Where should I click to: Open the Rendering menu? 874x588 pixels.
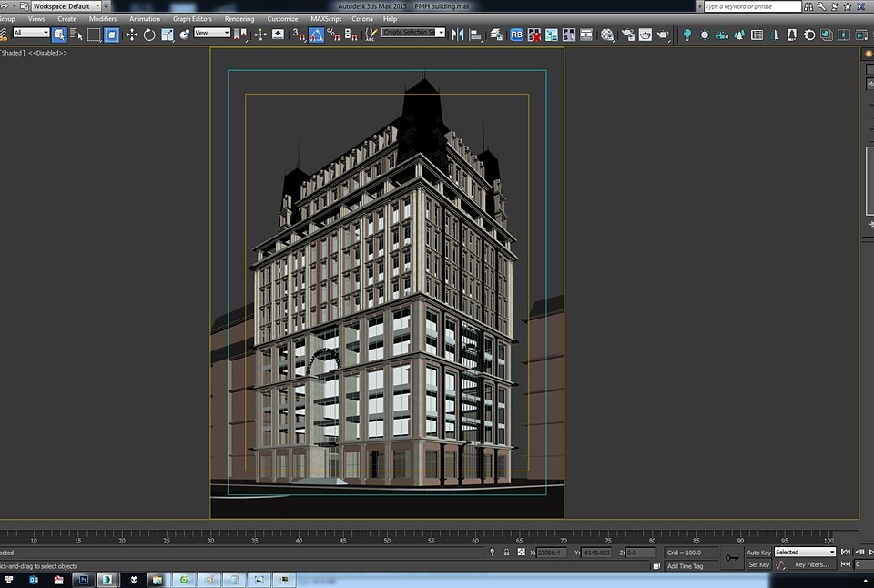[x=239, y=18]
